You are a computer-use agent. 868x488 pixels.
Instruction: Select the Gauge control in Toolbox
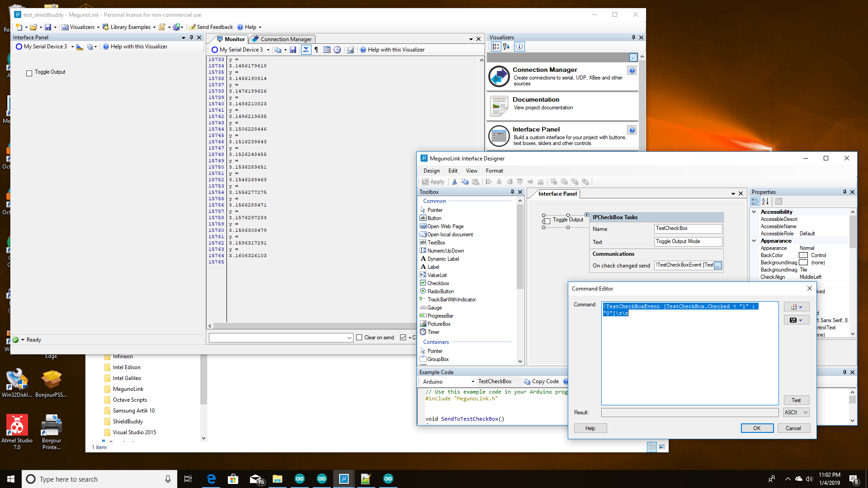434,308
